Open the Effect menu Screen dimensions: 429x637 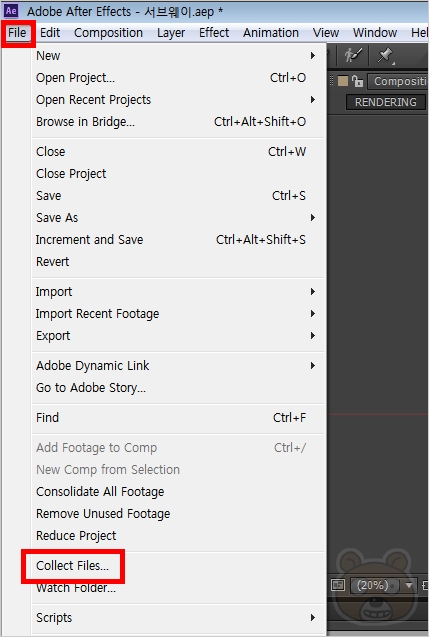[214, 32]
